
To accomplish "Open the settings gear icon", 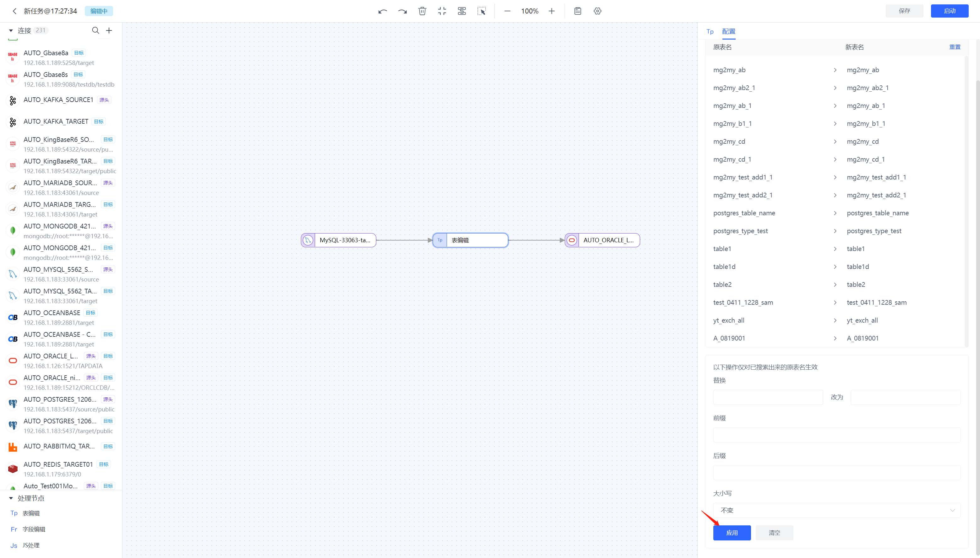I will click(x=597, y=11).
